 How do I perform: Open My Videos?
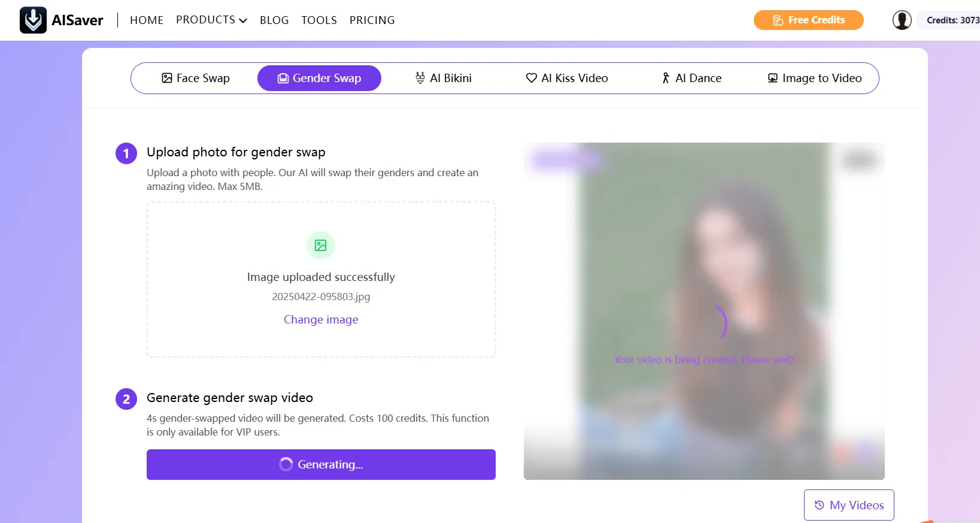coord(849,505)
